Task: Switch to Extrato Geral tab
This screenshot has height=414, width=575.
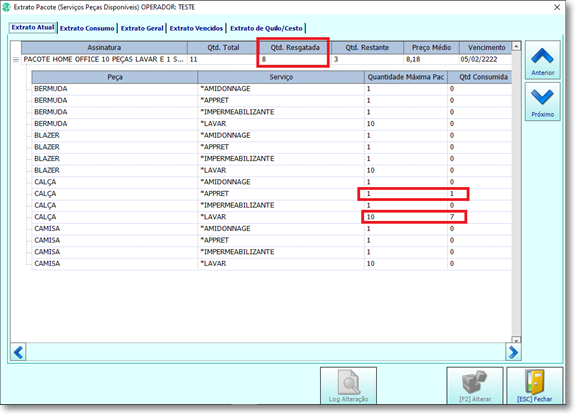Action: [142, 28]
